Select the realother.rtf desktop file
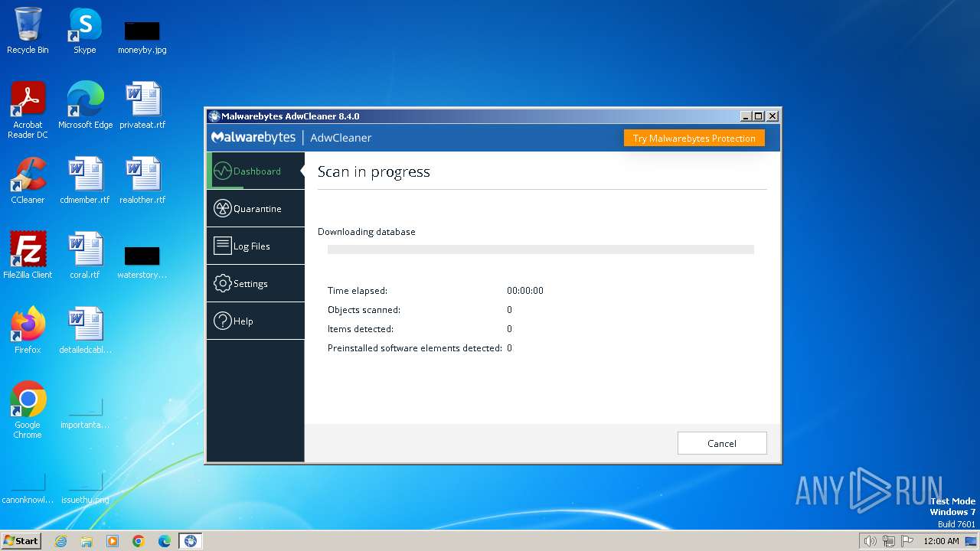 [x=142, y=181]
